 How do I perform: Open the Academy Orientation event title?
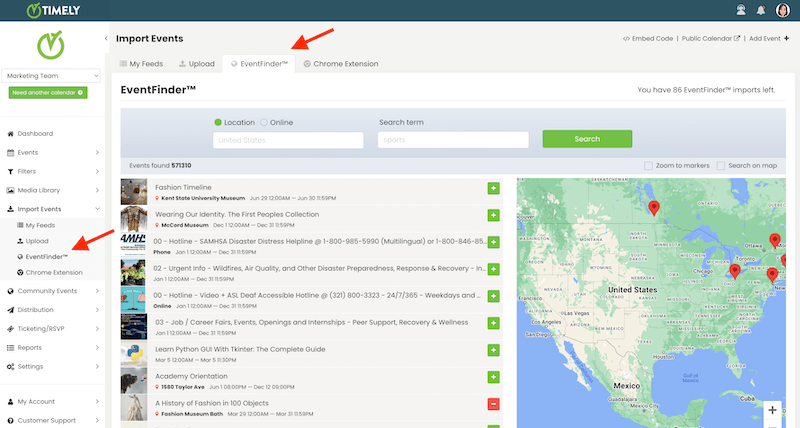[191, 376]
